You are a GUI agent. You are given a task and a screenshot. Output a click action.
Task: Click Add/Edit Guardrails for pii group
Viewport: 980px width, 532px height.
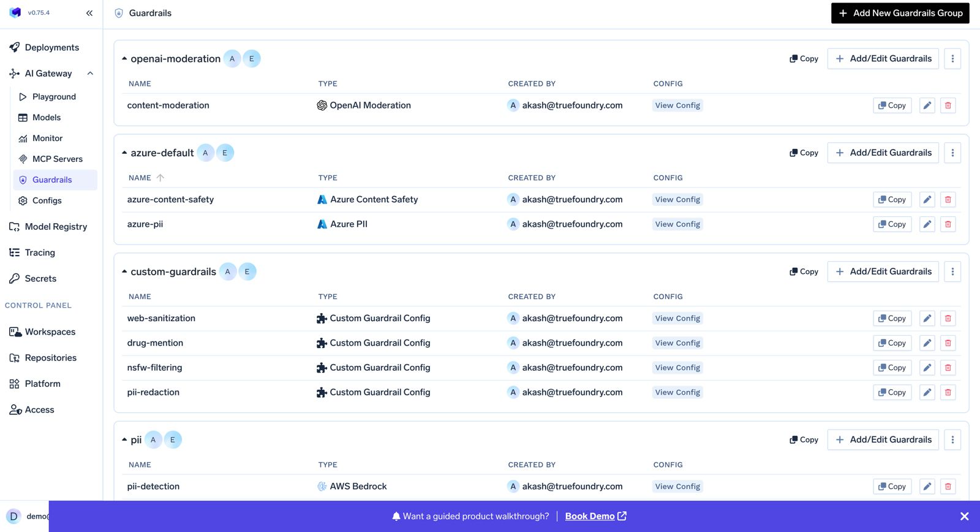click(883, 440)
